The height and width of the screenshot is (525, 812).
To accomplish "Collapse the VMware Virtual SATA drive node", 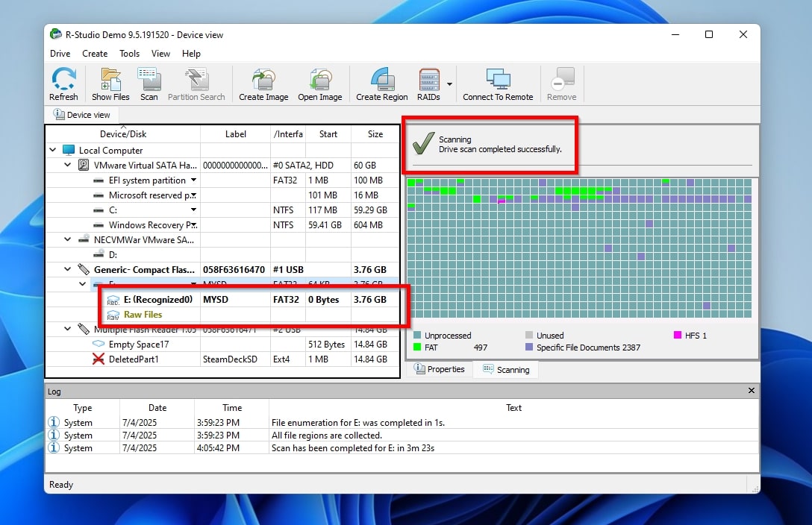I will [67, 165].
